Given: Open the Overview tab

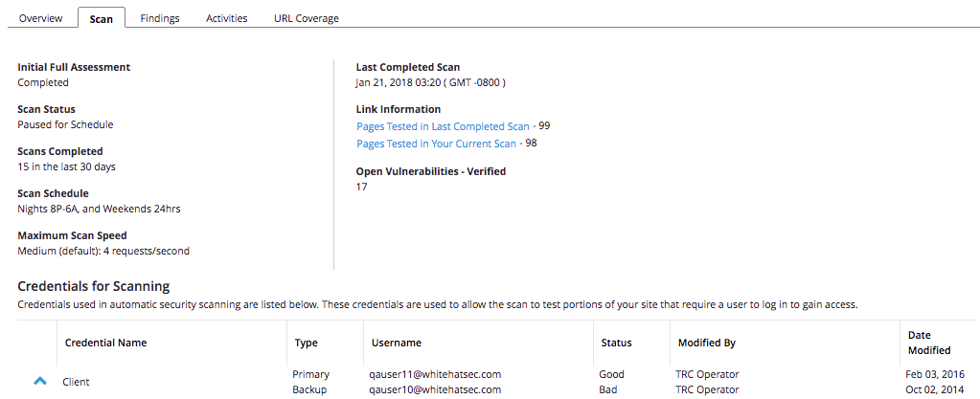Looking at the screenshot, I should (41, 18).
